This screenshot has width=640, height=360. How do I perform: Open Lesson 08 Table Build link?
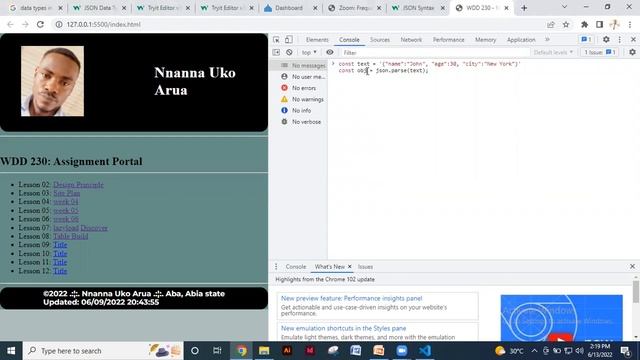point(71,236)
